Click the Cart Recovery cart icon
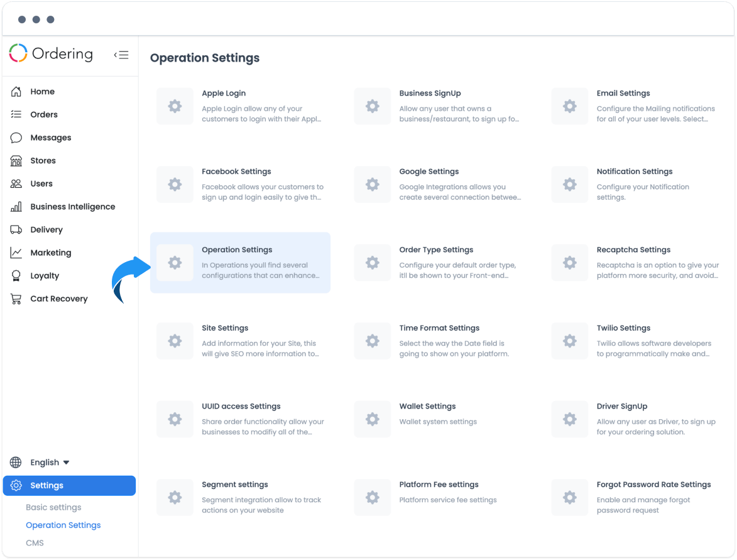Screen dimensions: 737x560 pos(16,299)
